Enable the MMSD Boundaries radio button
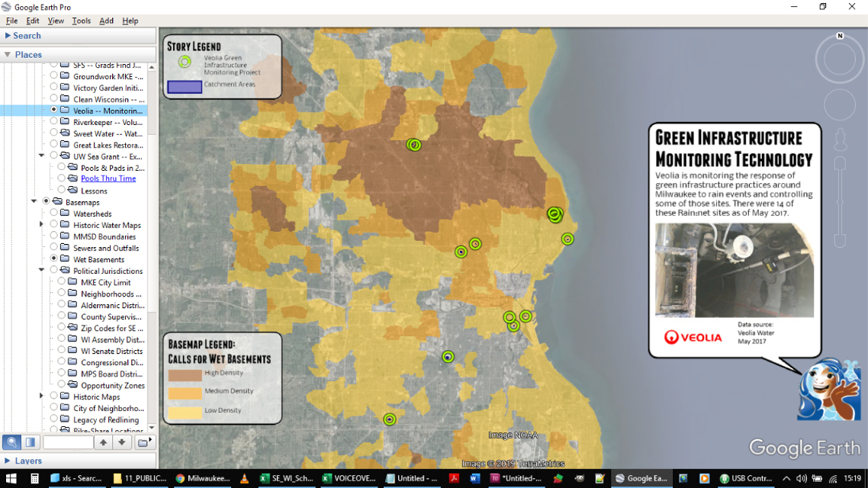Screen dimensions: 868x488 [x=53, y=236]
